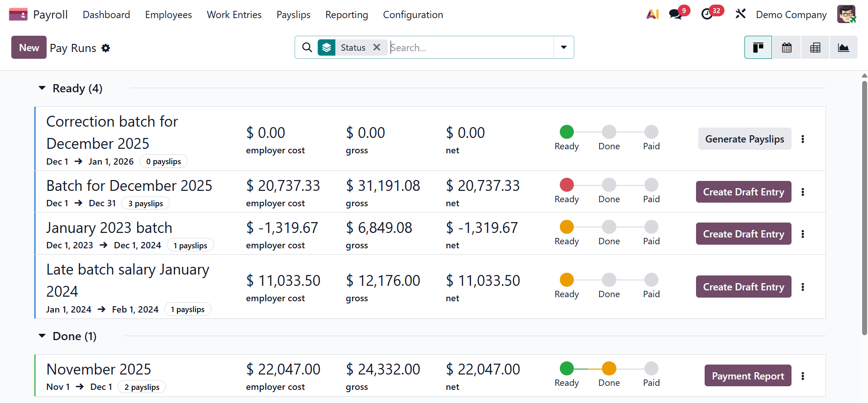Remove the Status filter tag
Screen dimensions: 868x403
(377, 47)
